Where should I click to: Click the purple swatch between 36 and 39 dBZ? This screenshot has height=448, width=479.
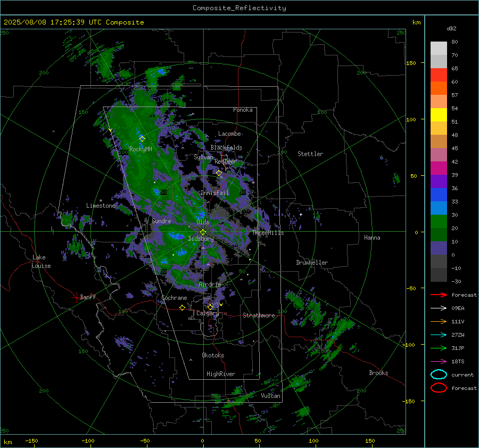tap(439, 181)
